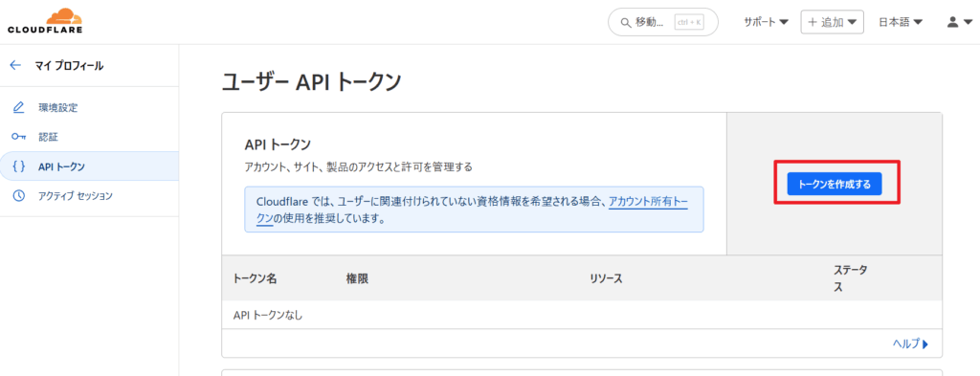The image size is (980, 376).
Task: Open 認証 in the sidebar
Action: [x=89, y=137]
